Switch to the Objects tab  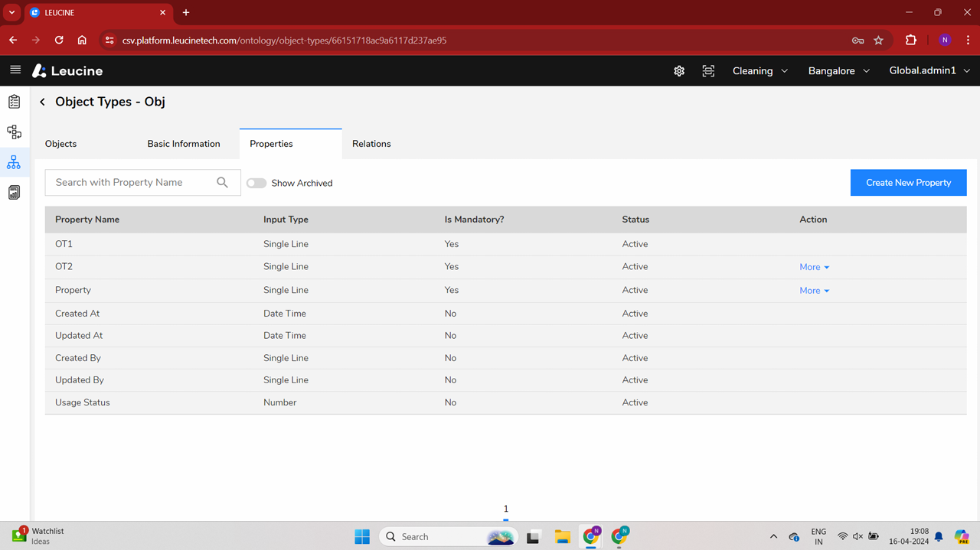(61, 144)
